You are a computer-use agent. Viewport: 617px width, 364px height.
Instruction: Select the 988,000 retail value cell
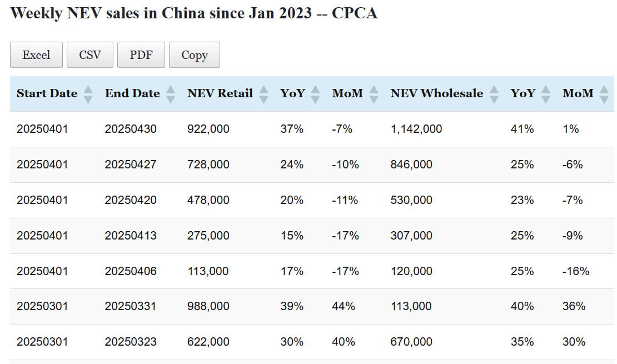pyautogui.click(x=208, y=306)
